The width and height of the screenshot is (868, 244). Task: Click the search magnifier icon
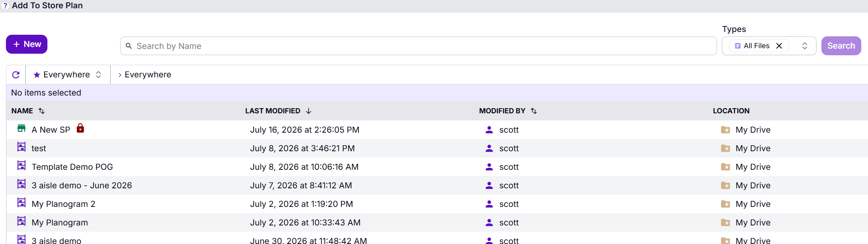129,46
